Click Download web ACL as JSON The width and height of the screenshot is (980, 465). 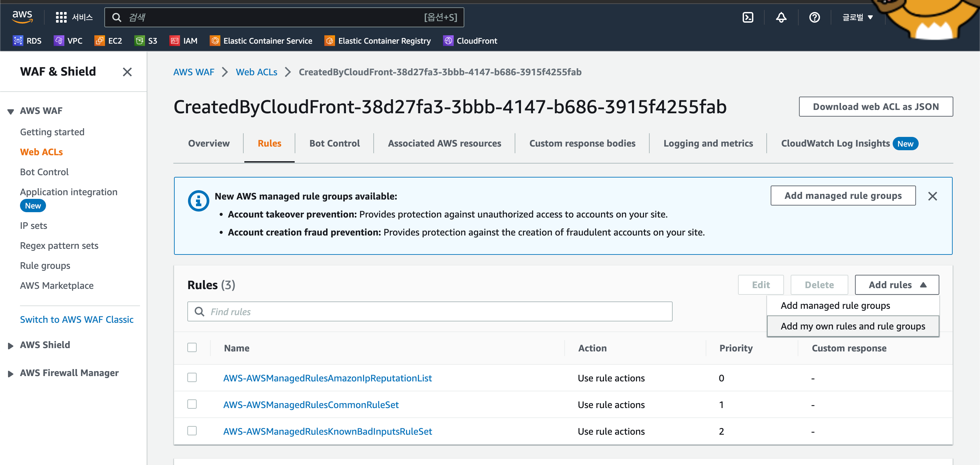[x=875, y=107]
